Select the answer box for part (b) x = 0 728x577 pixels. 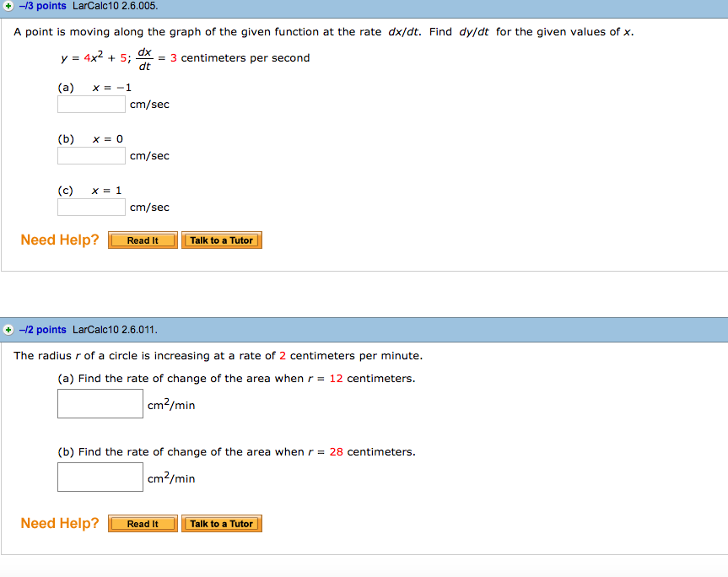click(90, 155)
